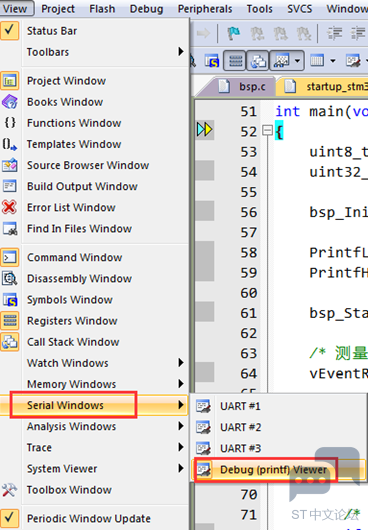368x530 pixels.
Task: Click the Call Stack Window icon in the menu
Action: [9, 342]
